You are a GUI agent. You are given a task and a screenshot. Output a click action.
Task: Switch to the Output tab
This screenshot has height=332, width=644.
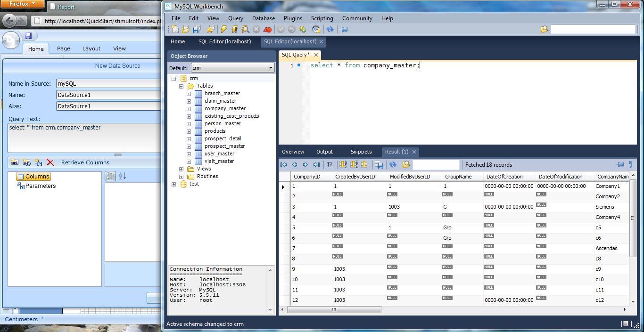(324, 152)
